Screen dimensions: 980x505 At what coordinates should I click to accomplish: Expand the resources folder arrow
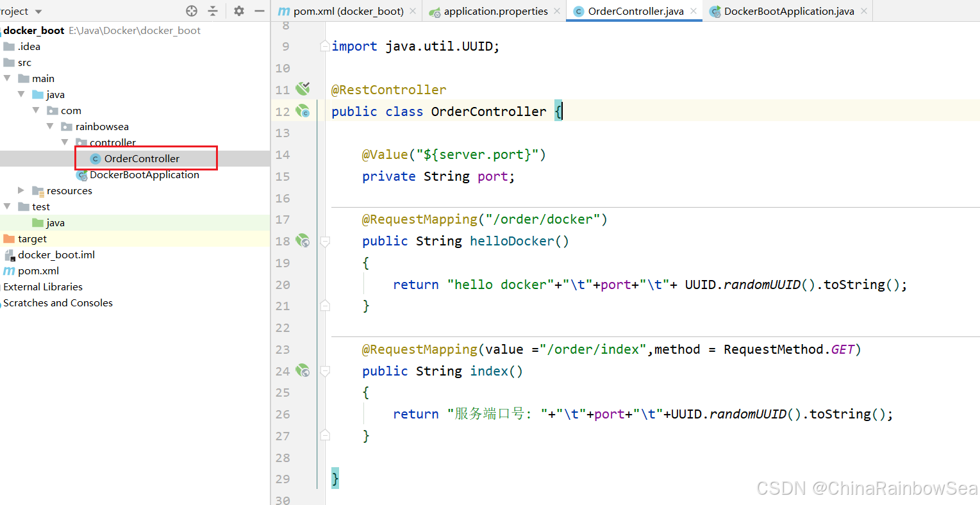21,190
